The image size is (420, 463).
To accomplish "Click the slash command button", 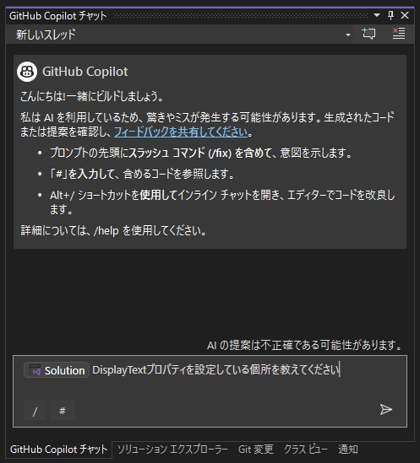I will tap(35, 411).
